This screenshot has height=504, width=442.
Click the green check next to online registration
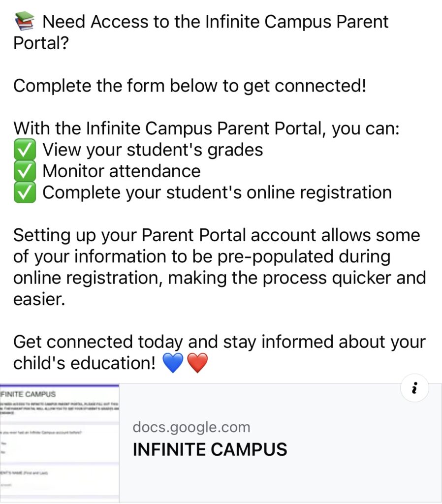pyautogui.click(x=25, y=192)
